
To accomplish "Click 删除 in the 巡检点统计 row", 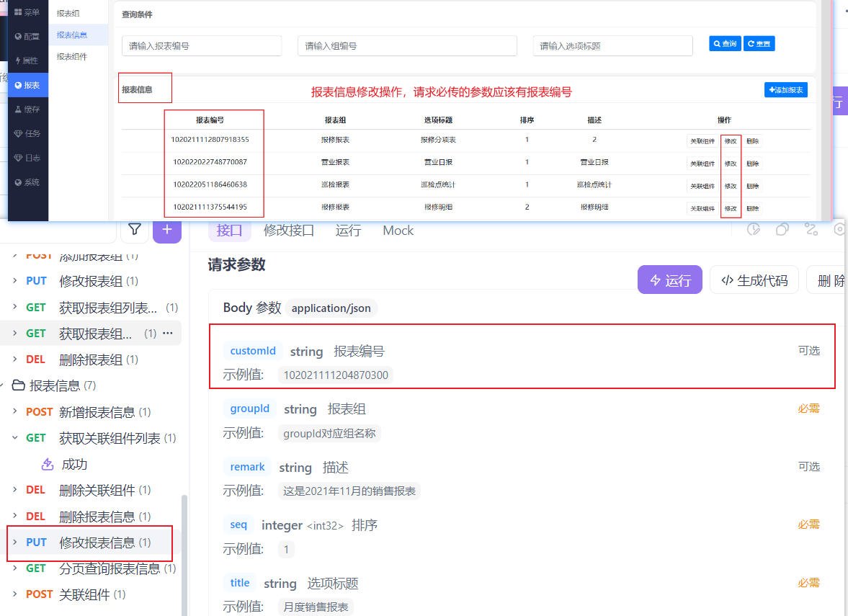I will 753,186.
